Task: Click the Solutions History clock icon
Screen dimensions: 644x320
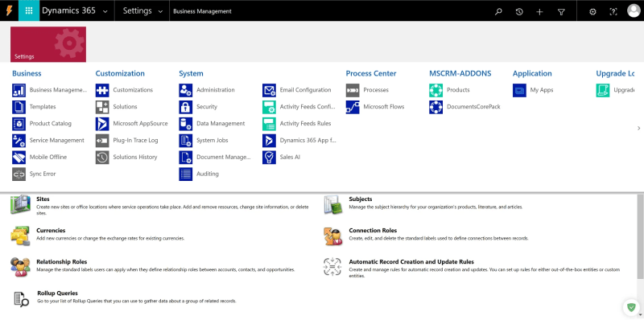Action: pyautogui.click(x=102, y=158)
